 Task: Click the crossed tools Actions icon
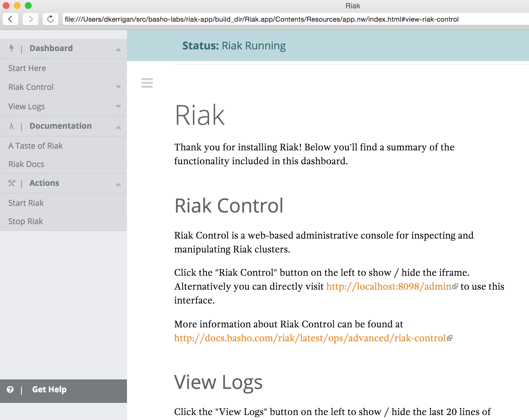click(x=11, y=183)
